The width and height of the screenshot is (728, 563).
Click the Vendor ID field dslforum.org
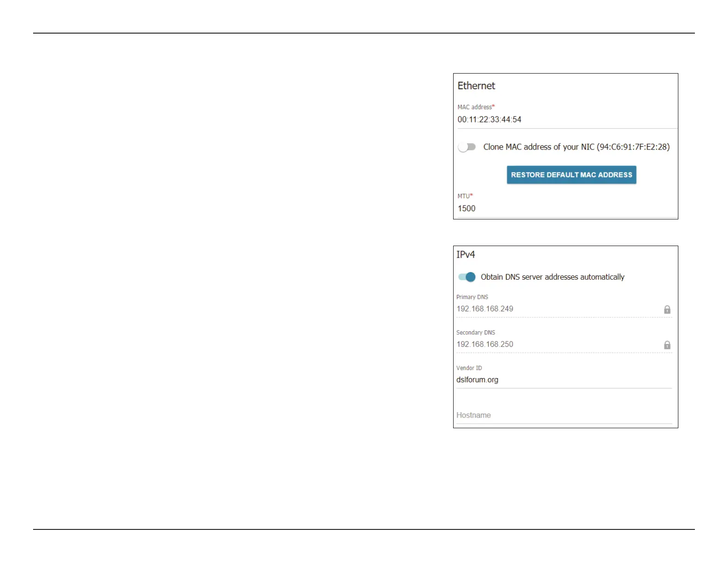point(564,380)
